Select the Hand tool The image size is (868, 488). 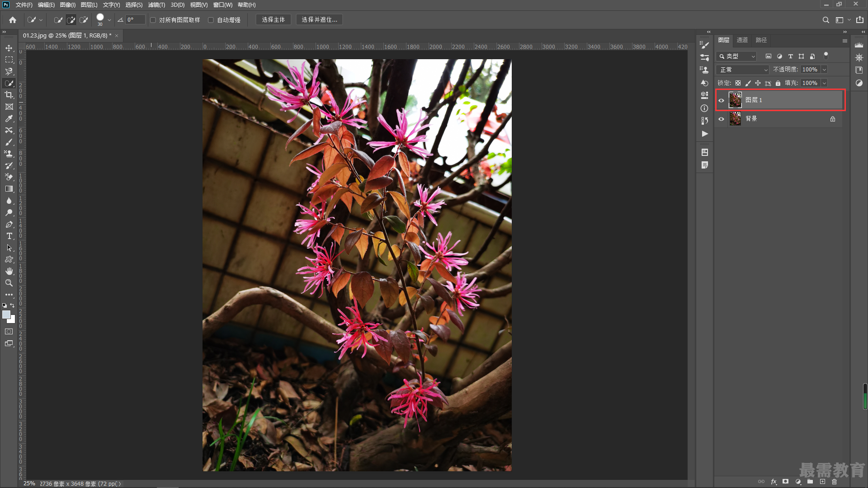point(9,271)
